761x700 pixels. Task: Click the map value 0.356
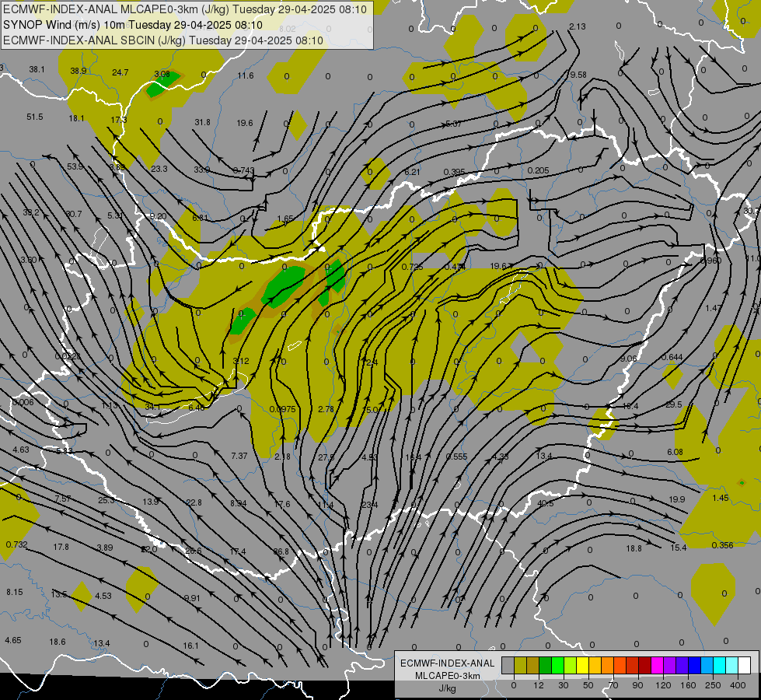(x=723, y=545)
